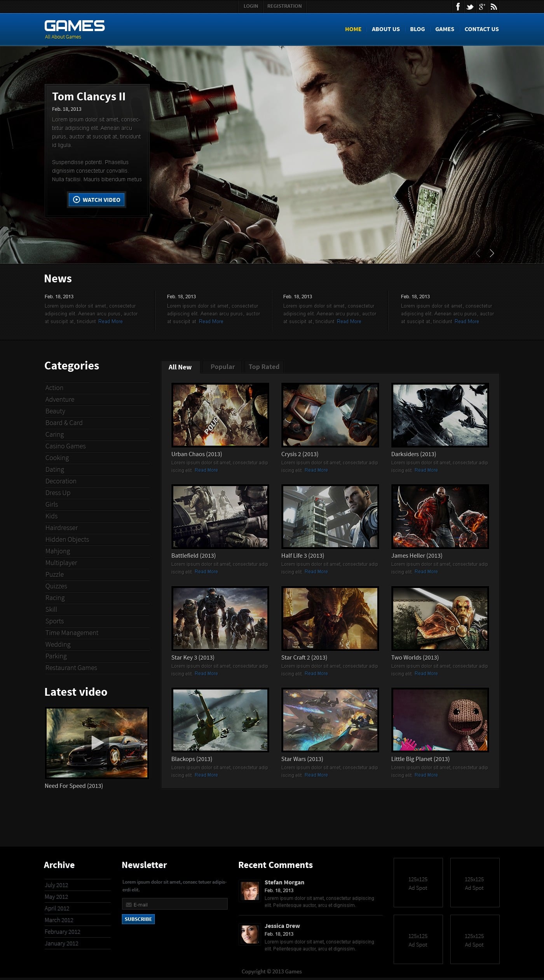Open the Facebook social icon
544x980 pixels.
click(458, 7)
